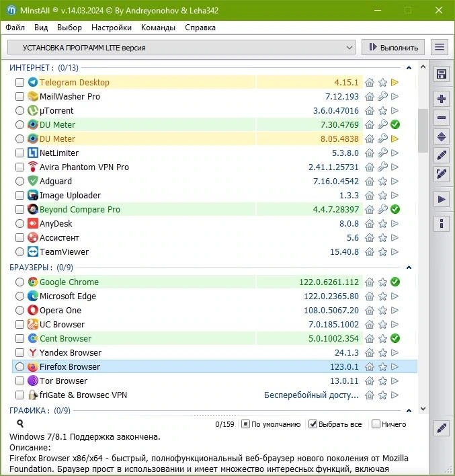Select the UC Browser entry

pyautogui.click(x=214, y=324)
